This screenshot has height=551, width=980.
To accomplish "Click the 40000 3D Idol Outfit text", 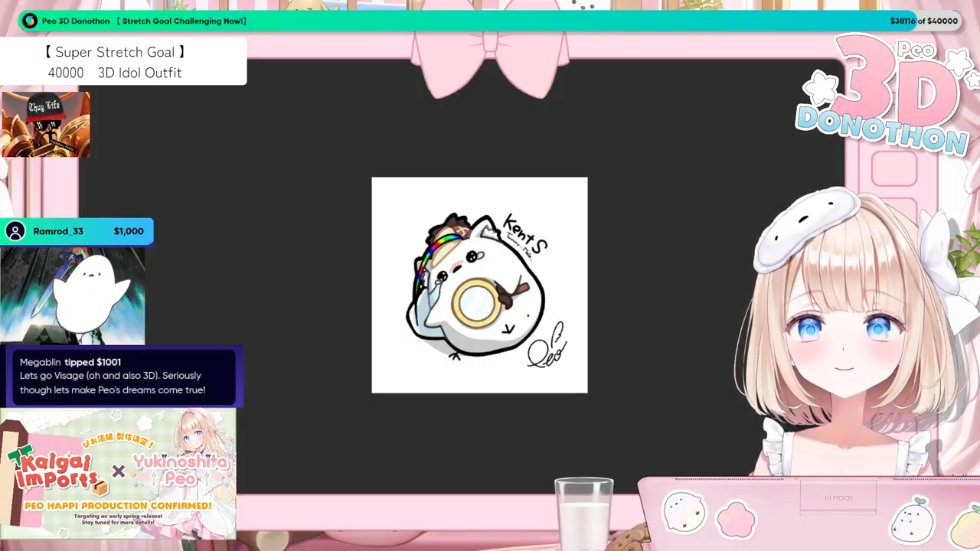I will 115,73.
